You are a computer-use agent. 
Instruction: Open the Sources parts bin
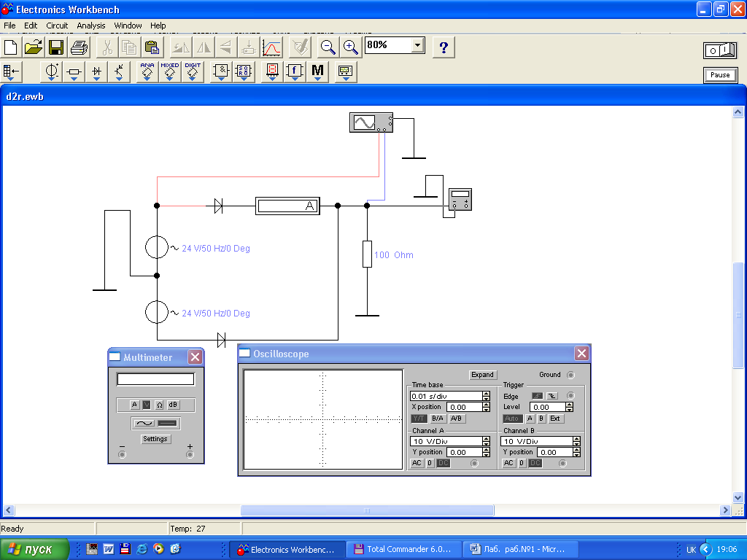pos(52,72)
